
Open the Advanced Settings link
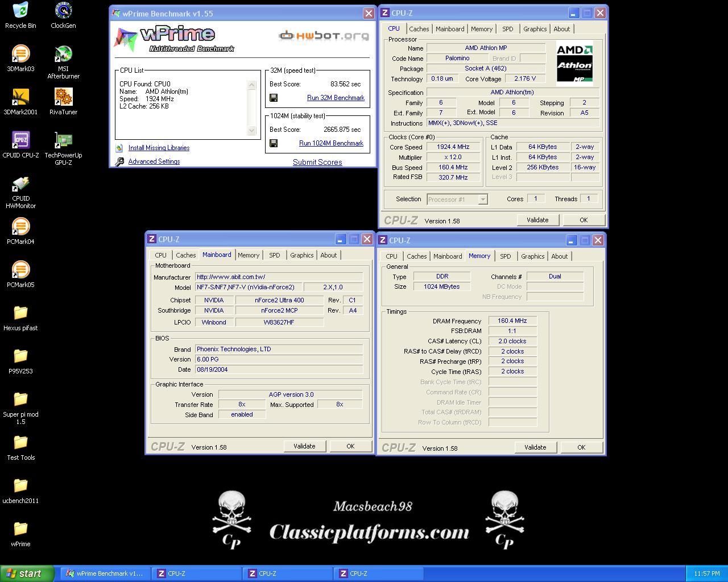click(154, 161)
